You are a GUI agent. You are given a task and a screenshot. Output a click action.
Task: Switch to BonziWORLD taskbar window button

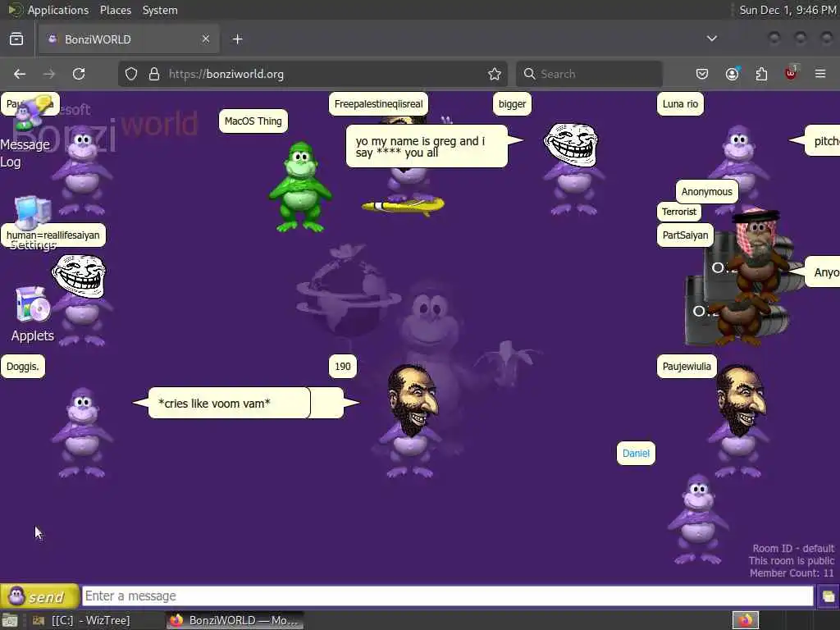point(234,620)
